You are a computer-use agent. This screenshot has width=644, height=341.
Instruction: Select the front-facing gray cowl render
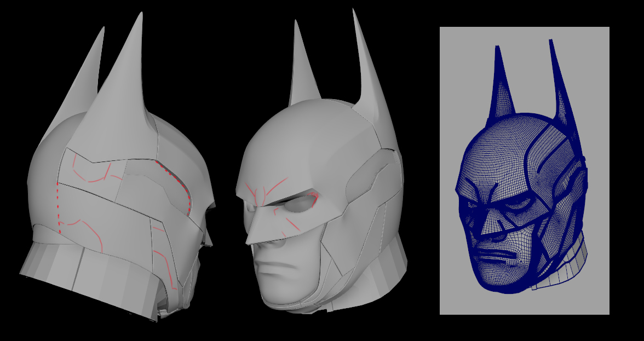click(321, 162)
